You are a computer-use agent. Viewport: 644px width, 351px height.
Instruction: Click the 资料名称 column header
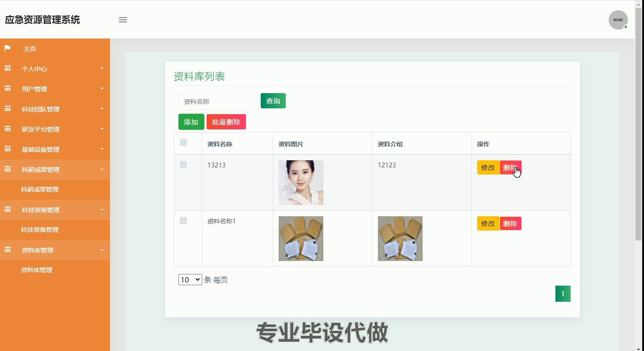(220, 144)
